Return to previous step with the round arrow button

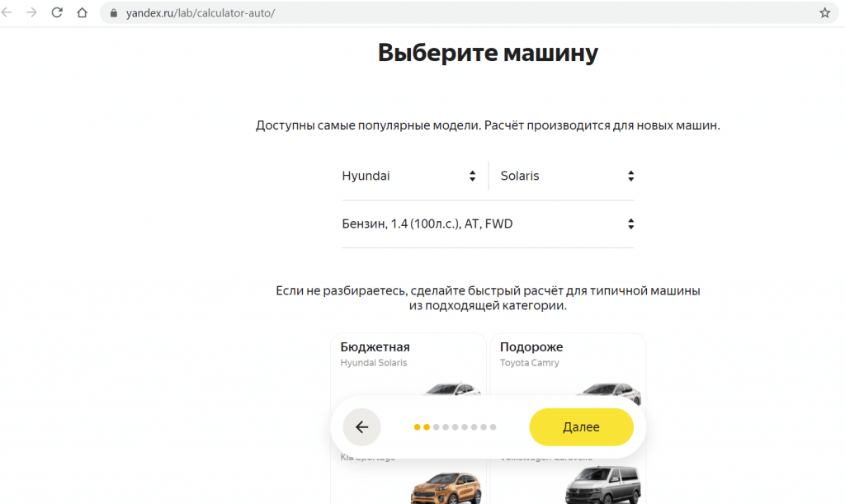pos(361,427)
